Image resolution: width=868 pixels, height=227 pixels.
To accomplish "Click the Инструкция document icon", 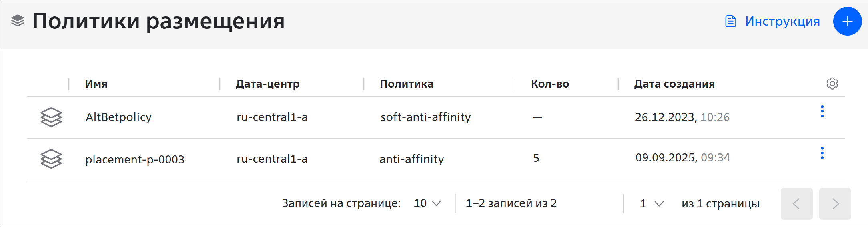I will click(731, 21).
